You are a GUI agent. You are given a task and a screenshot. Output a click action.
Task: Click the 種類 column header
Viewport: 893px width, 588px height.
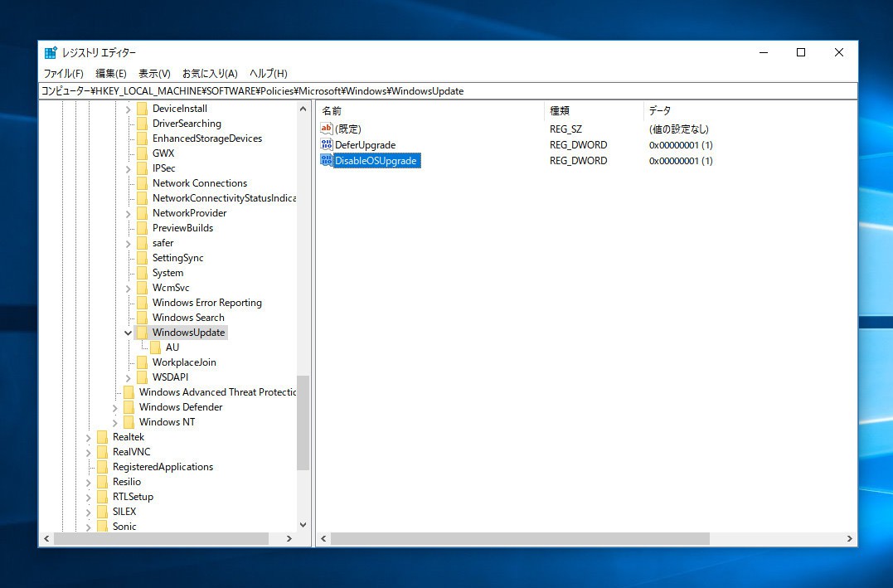coord(560,110)
